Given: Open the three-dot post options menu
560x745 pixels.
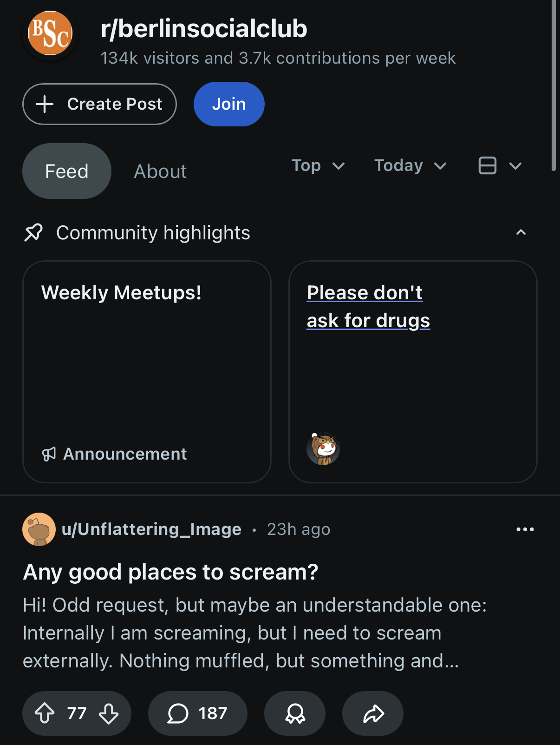Looking at the screenshot, I should pyautogui.click(x=525, y=529).
